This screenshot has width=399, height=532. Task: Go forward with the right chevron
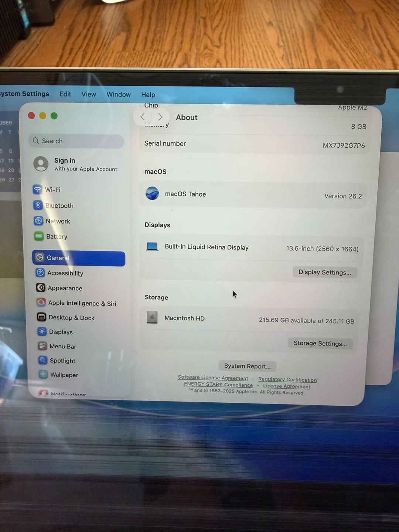point(160,117)
